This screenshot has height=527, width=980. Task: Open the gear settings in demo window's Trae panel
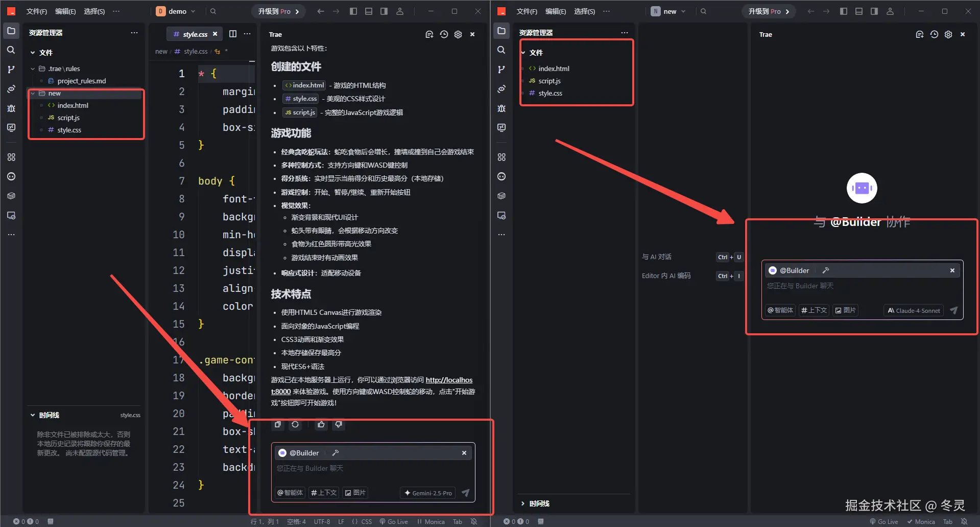pyautogui.click(x=458, y=34)
